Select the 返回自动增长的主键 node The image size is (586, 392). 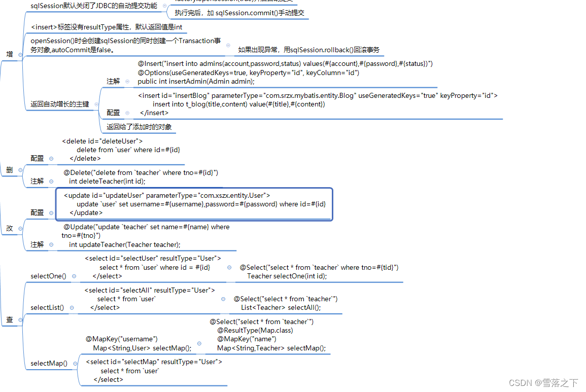click(x=60, y=104)
